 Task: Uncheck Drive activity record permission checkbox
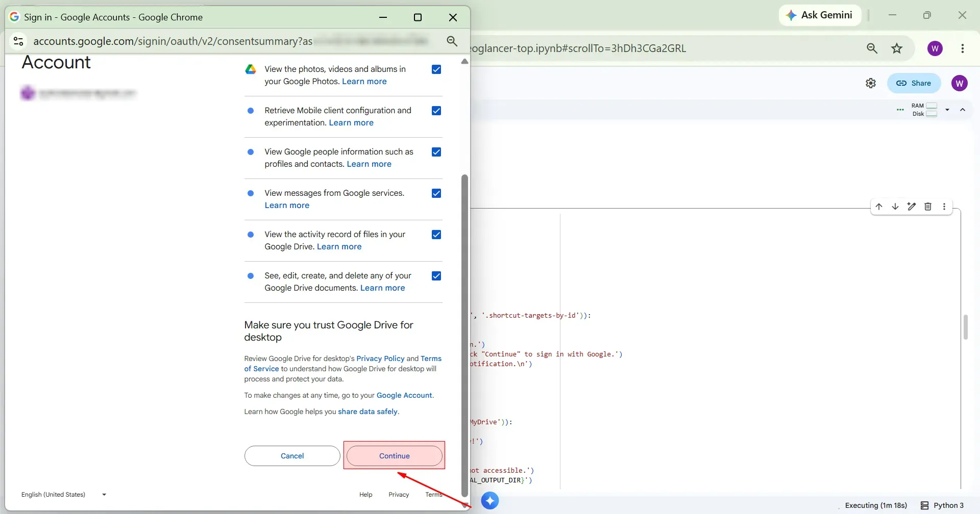click(x=436, y=235)
